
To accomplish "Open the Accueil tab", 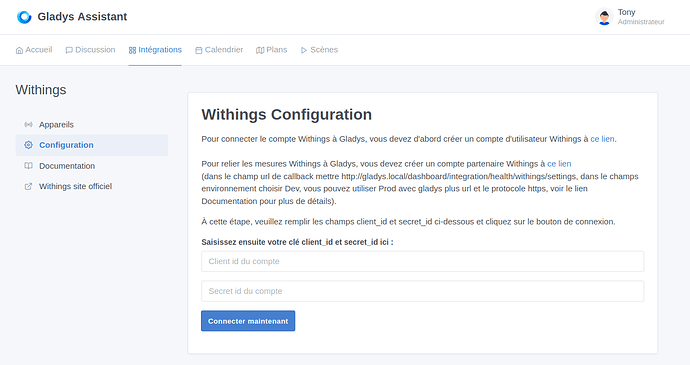I will pyautogui.click(x=34, y=50).
